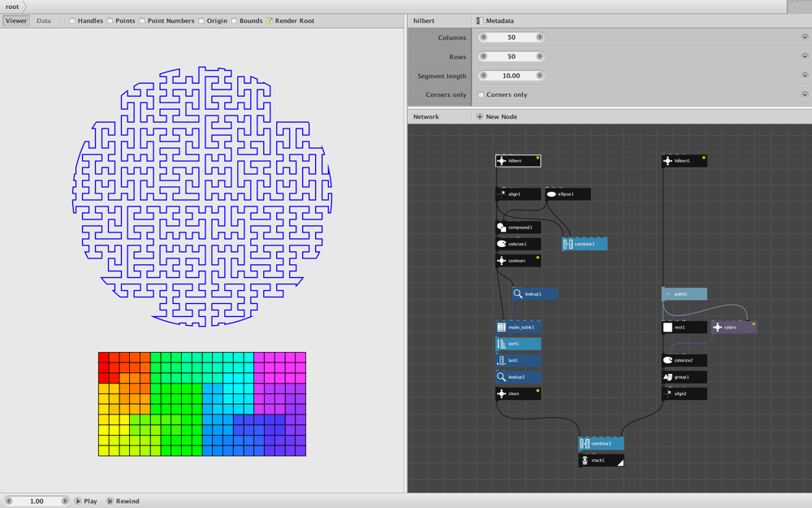Turn on the Point Numbers checkbox
This screenshot has width=812, height=508.
click(x=142, y=21)
